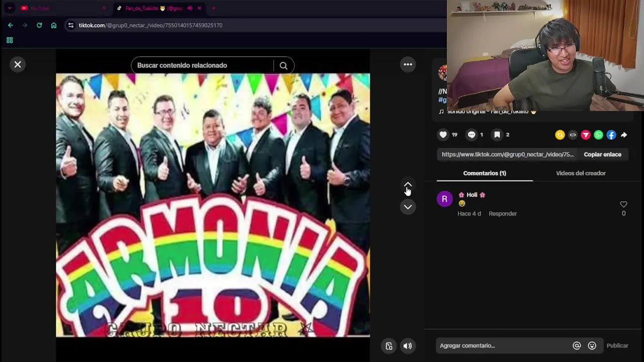644x362 pixels.
Task: Switch to the 'Videos del creador' tab
Action: (581, 173)
